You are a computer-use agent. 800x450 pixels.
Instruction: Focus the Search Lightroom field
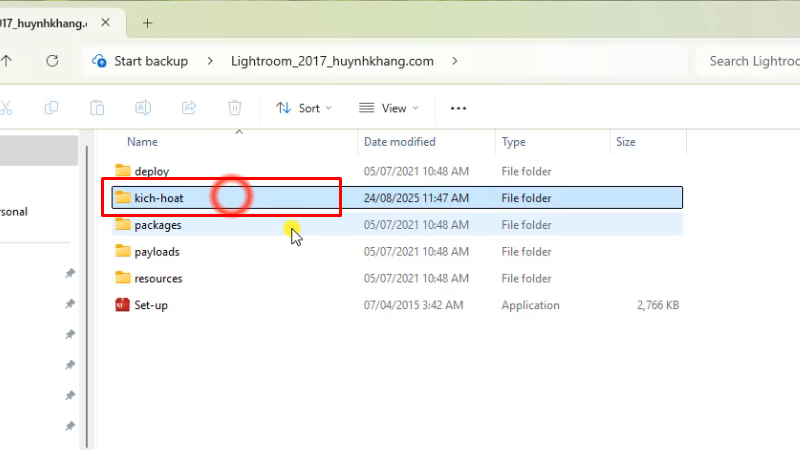coord(749,61)
